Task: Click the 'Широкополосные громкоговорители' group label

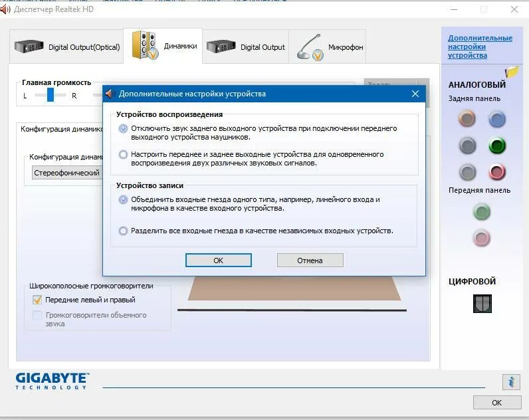Action: click(x=91, y=286)
